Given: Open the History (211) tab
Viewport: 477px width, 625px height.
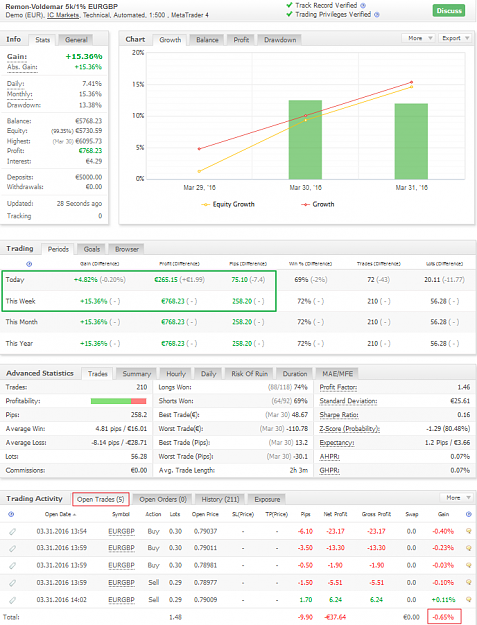Looking at the screenshot, I should (220, 499).
